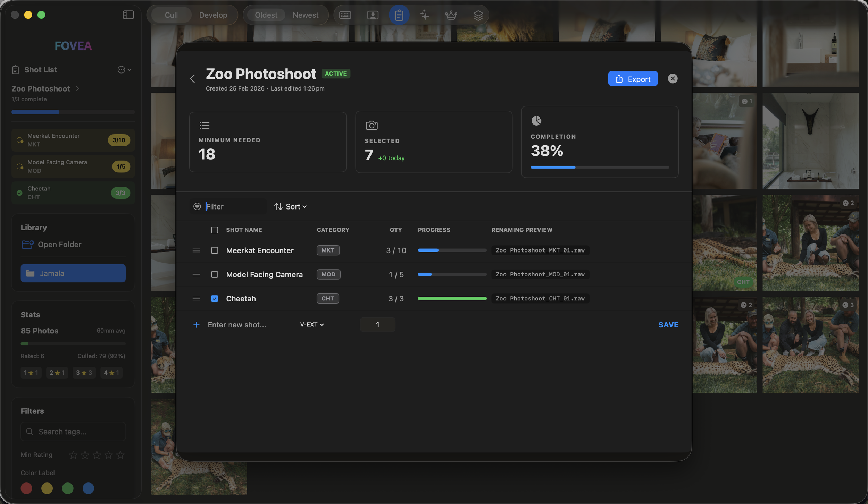Open the V-EXT category dropdown

311,324
